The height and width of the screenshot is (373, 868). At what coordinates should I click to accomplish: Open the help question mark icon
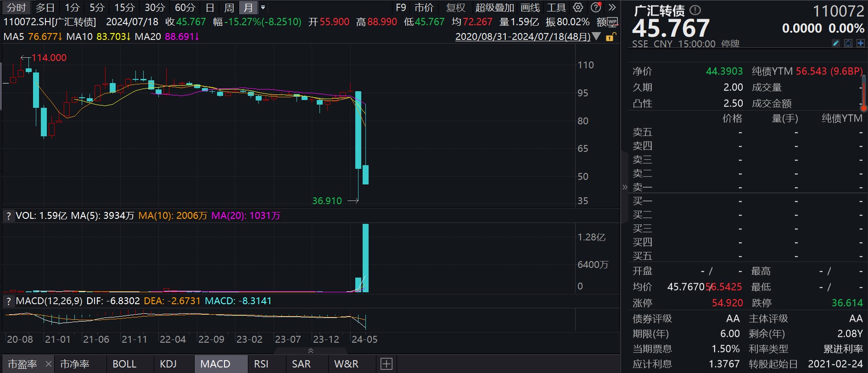[596, 7]
